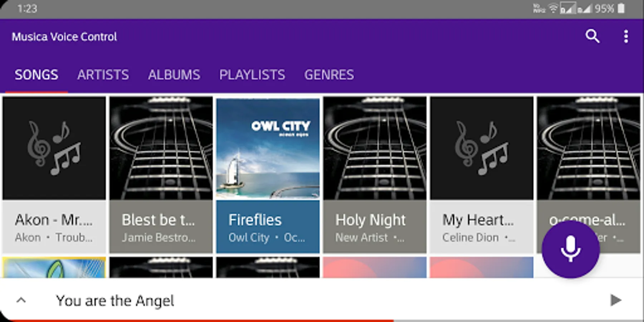Activate the purple microphone voice button

(570, 249)
